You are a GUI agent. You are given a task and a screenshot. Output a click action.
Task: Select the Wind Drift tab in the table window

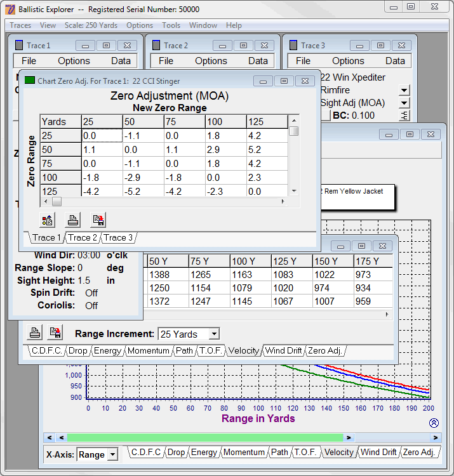click(x=283, y=350)
